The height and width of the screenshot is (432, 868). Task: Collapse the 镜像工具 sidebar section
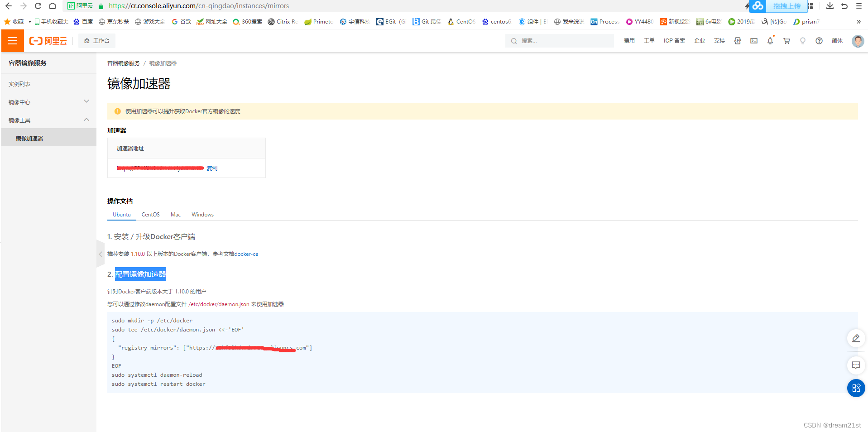[48, 120]
